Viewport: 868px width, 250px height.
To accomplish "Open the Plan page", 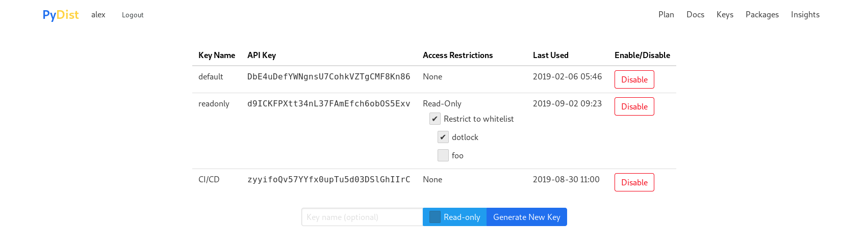I will [x=666, y=15].
